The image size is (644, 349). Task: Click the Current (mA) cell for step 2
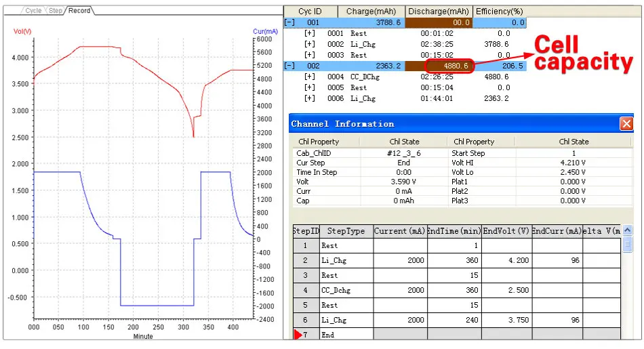(x=401, y=260)
